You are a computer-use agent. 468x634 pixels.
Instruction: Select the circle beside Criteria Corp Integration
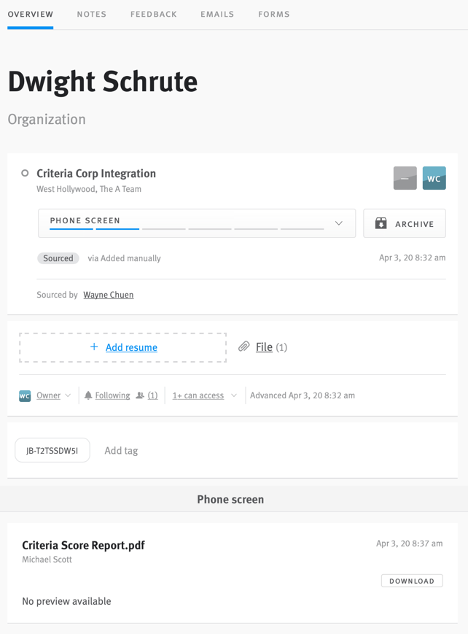click(25, 173)
